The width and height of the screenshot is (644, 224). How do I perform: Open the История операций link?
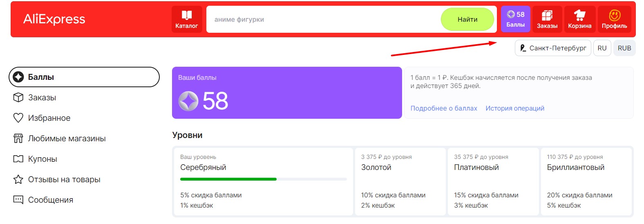click(515, 108)
